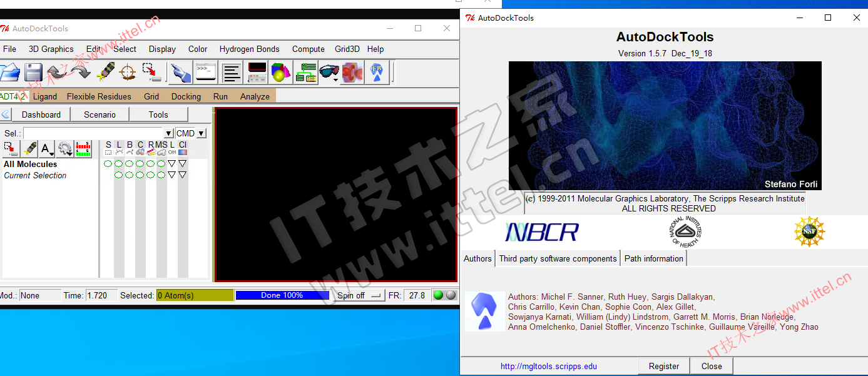This screenshot has height=376, width=868.
Task: Click the blue Done 100% progress bar
Action: coord(282,295)
